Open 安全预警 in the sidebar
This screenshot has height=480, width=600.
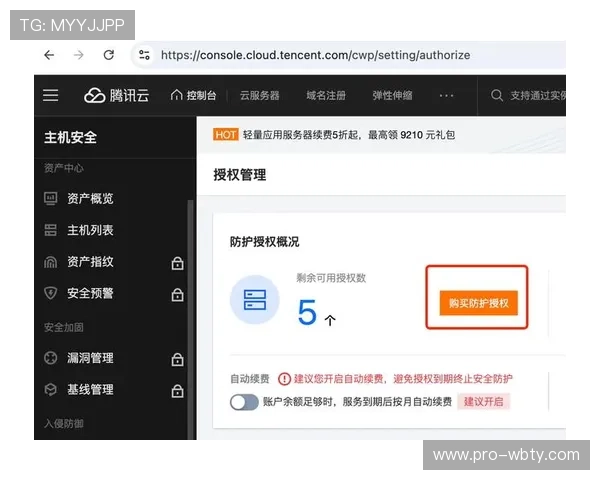tap(90, 293)
